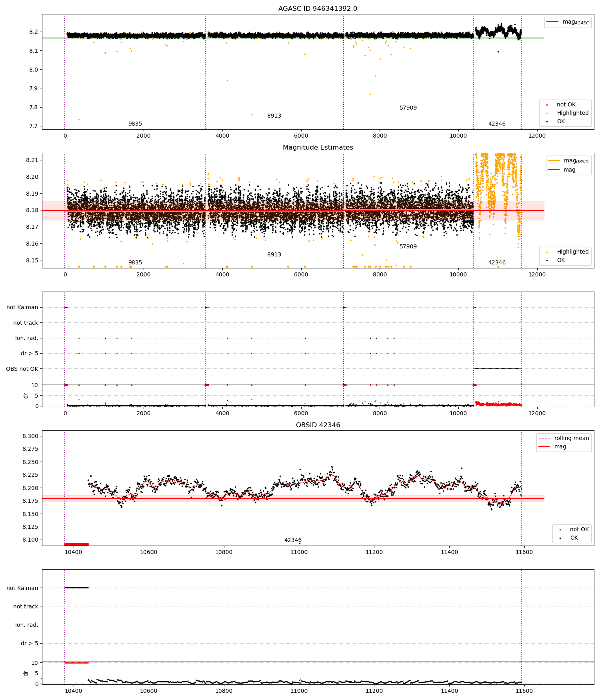Click the 8.250 y-axis tick label
Image resolution: width=600 pixels, height=700 pixels.
(x=30, y=462)
